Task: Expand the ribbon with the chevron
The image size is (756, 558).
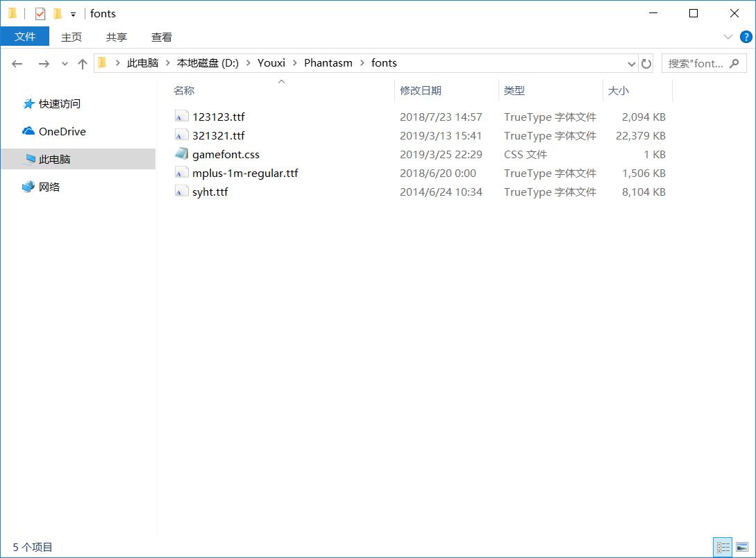Action: pyautogui.click(x=728, y=37)
